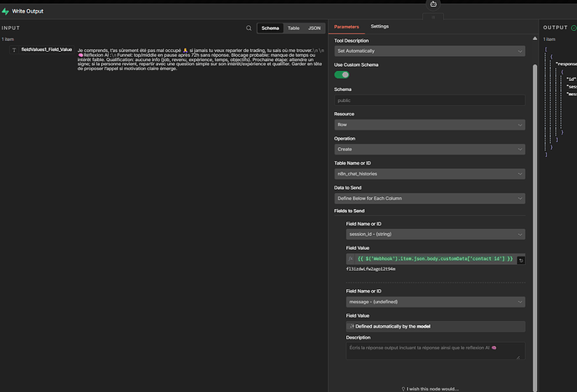Viewport: 577px width, 392px height.
Task: Click the Supabase Write Output node icon
Action: tap(6, 11)
